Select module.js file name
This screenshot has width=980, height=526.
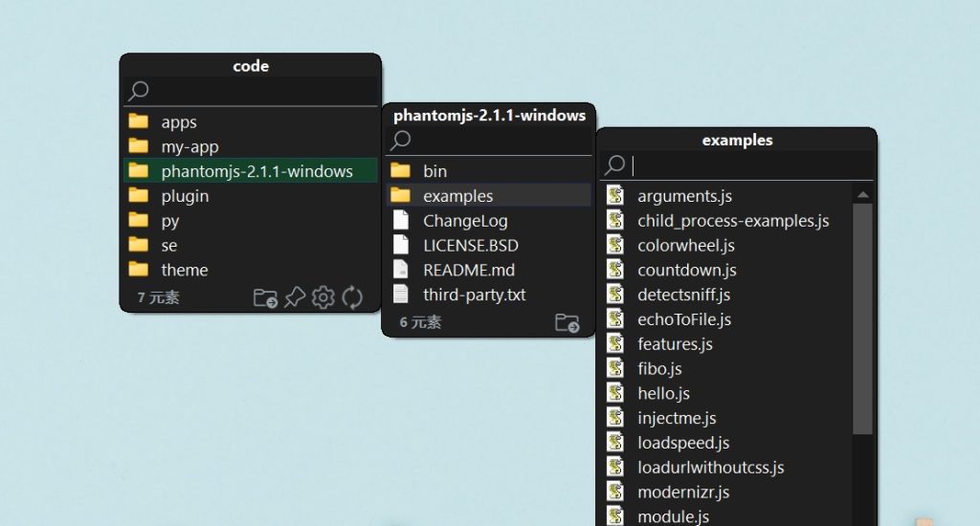click(x=673, y=516)
